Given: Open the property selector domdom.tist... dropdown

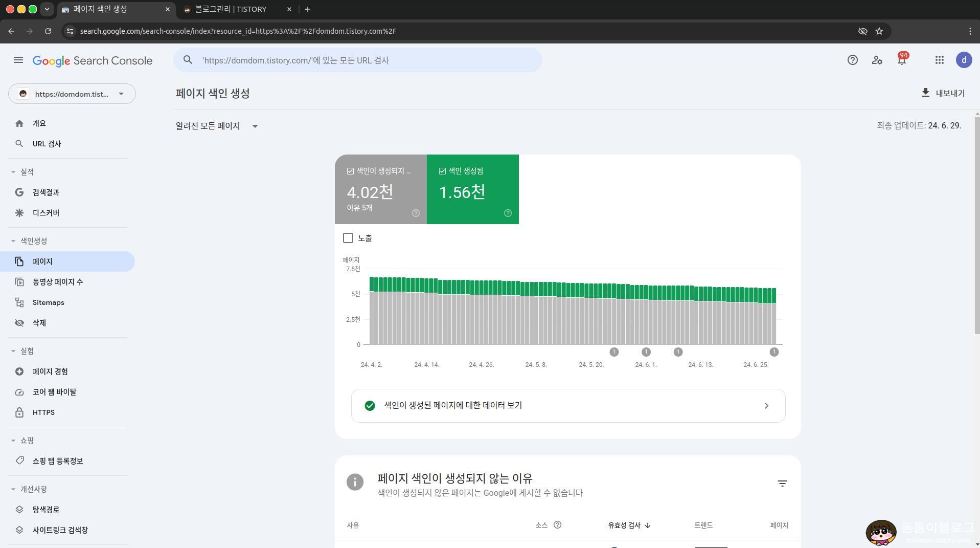Looking at the screenshot, I should coord(72,94).
